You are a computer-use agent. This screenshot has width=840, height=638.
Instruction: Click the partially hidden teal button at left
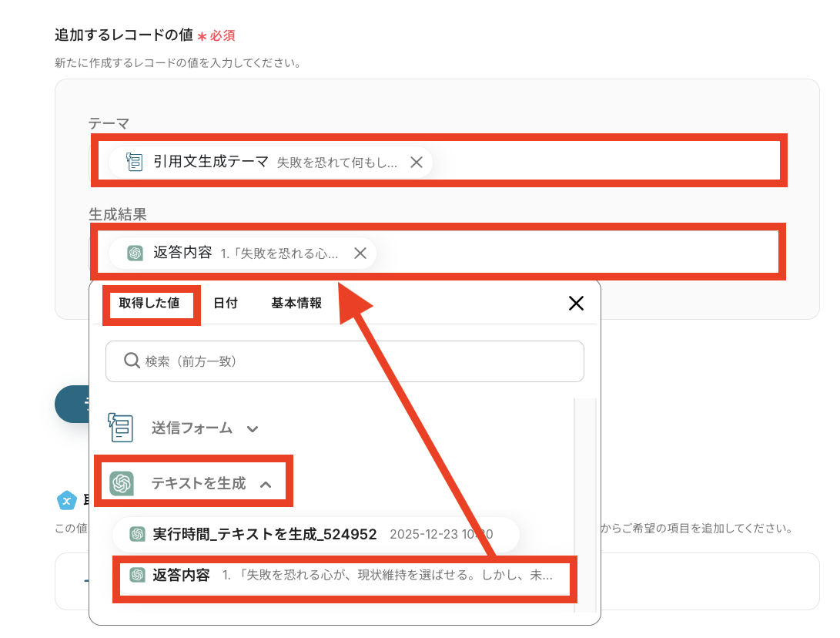pyautogui.click(x=72, y=405)
